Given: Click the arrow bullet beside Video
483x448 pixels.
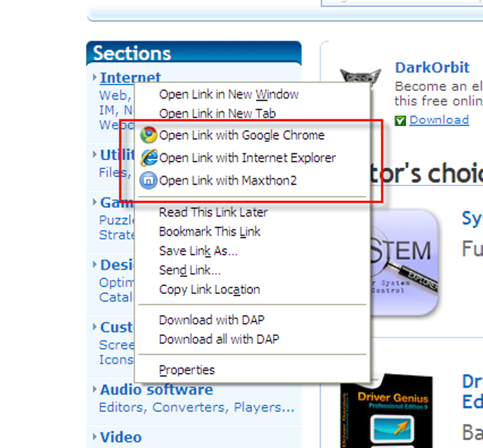Looking at the screenshot, I should pos(94,437).
